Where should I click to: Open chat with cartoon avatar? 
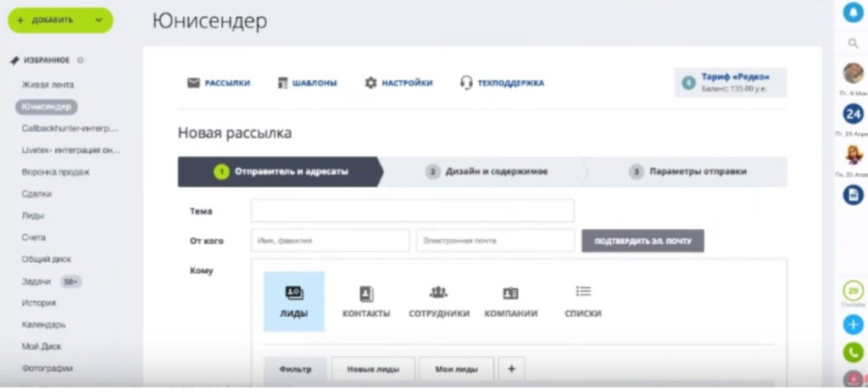(x=854, y=154)
